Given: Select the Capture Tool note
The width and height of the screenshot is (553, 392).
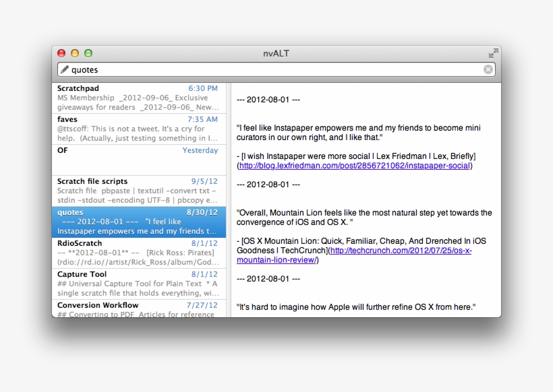Looking at the screenshot, I should point(138,284).
